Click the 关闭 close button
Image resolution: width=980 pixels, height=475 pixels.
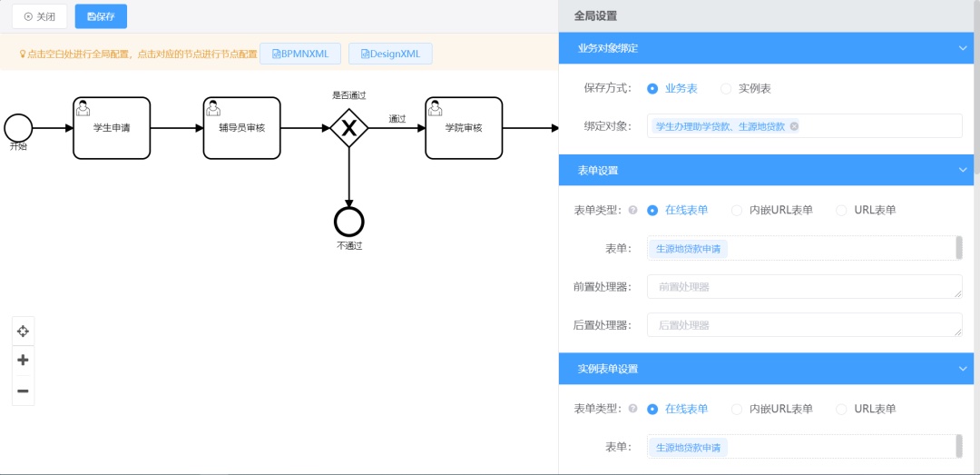click(39, 16)
